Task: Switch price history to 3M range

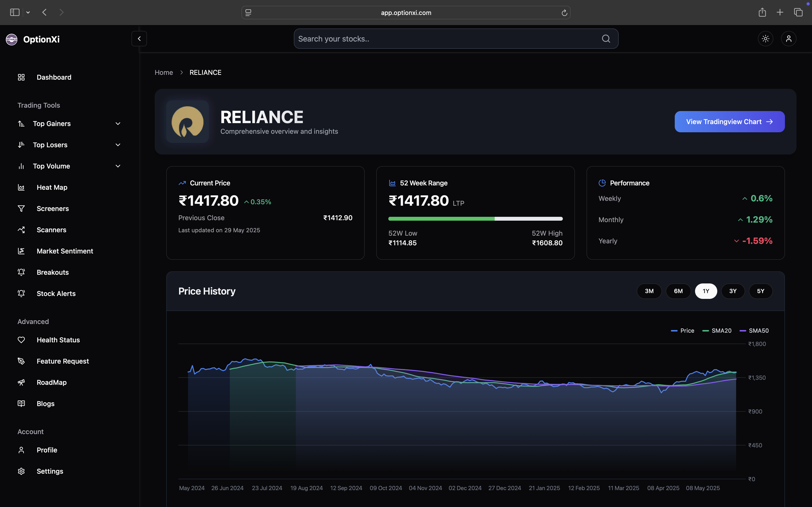Action: [x=649, y=291]
